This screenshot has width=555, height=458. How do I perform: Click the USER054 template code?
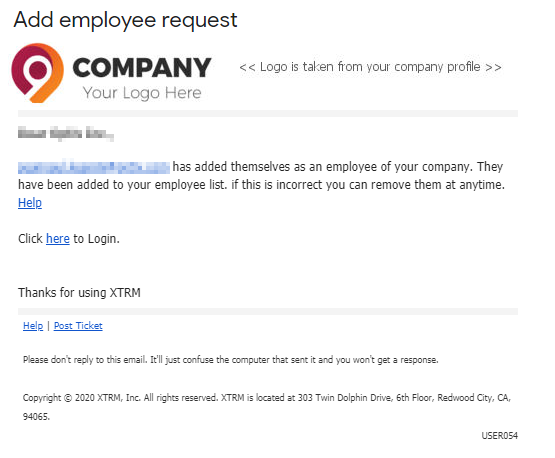[499, 435]
